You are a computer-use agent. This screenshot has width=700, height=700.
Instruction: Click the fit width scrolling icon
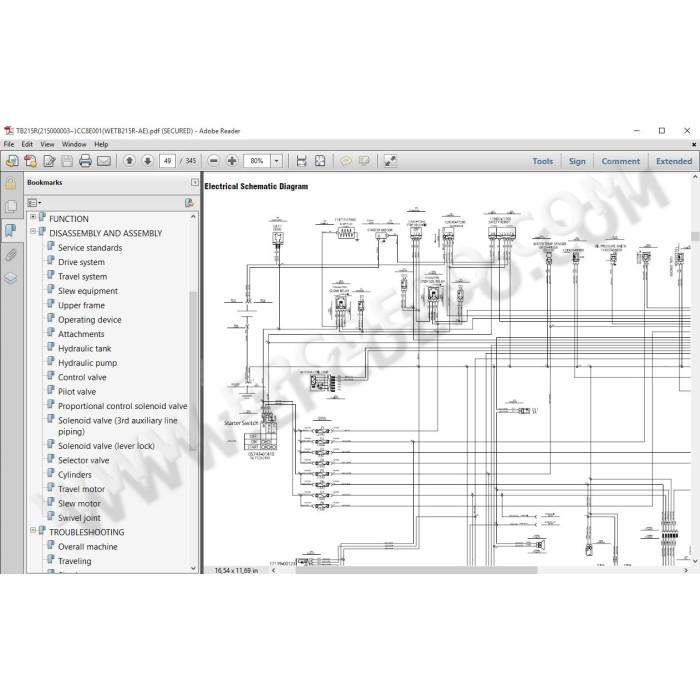click(x=302, y=161)
